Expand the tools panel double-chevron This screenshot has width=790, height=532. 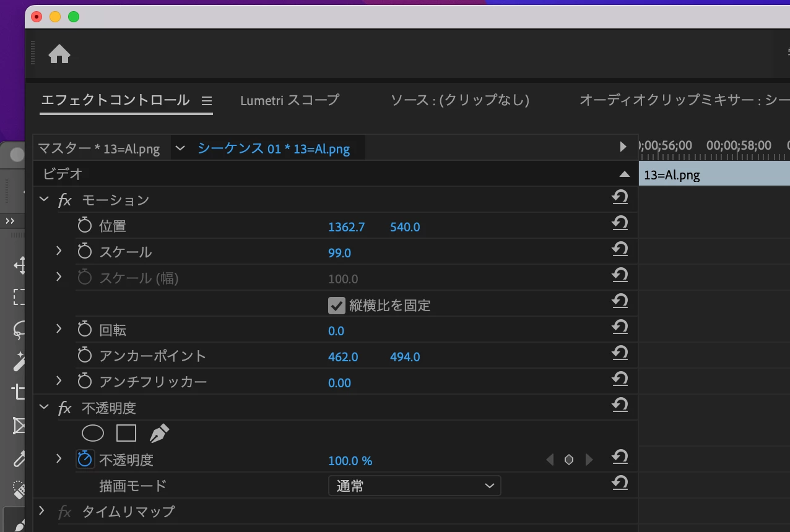[11, 221]
